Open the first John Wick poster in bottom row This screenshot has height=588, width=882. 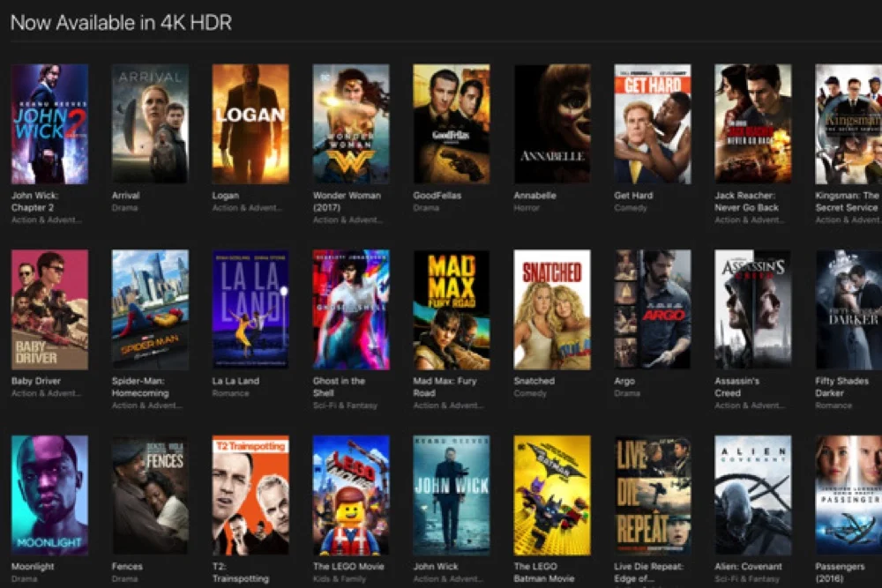pos(451,495)
